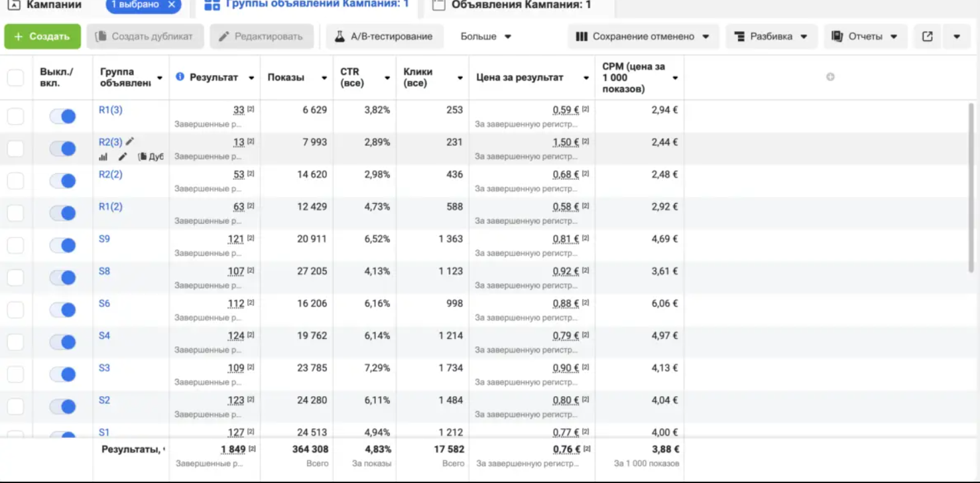Click the Создать дубликат button
This screenshot has height=483, width=980.
point(145,36)
